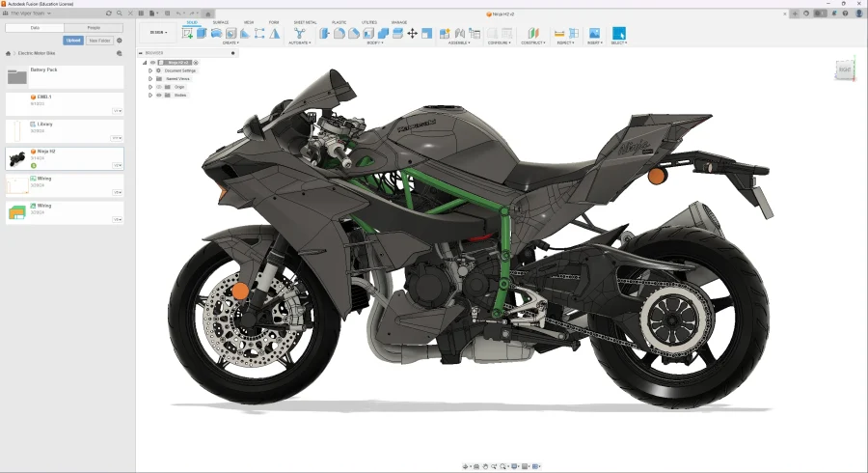Open The Viper Team dropdown
The height and width of the screenshot is (473, 868).
click(31, 14)
